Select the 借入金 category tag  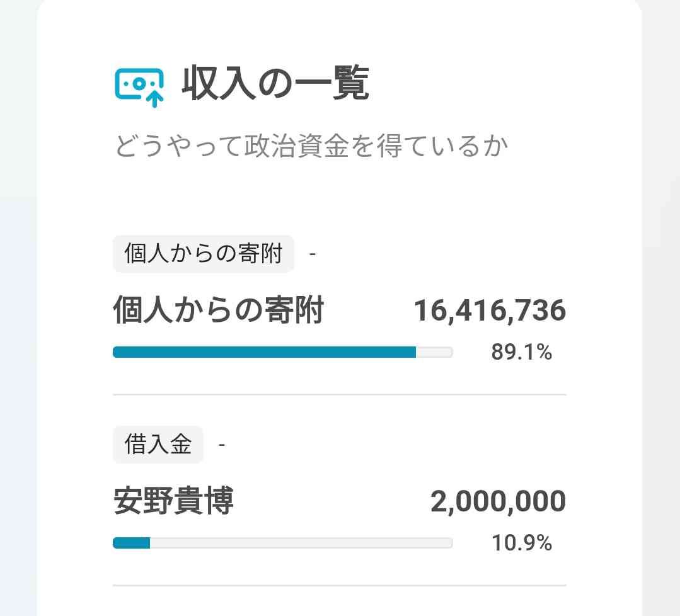click(x=158, y=444)
